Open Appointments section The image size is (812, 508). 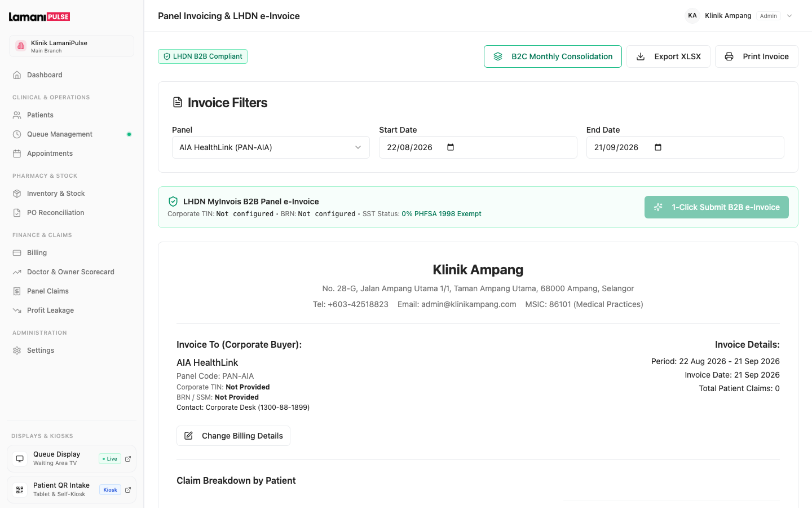[x=72, y=154]
